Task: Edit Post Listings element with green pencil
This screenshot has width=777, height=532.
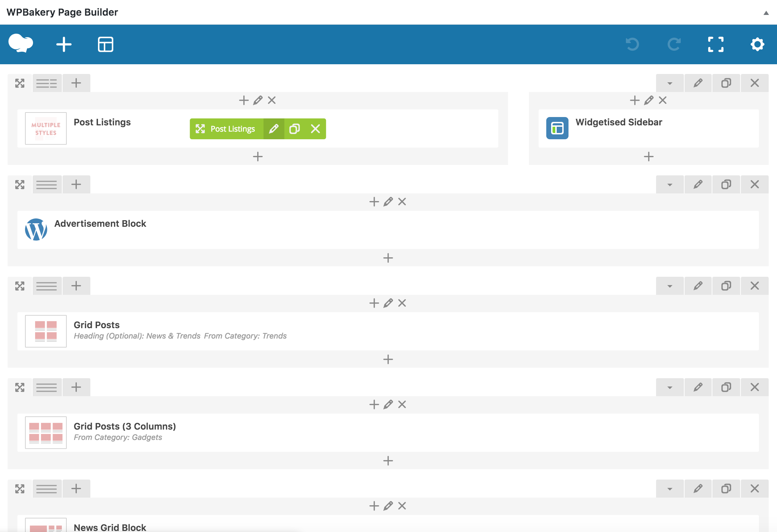Action: click(x=274, y=129)
